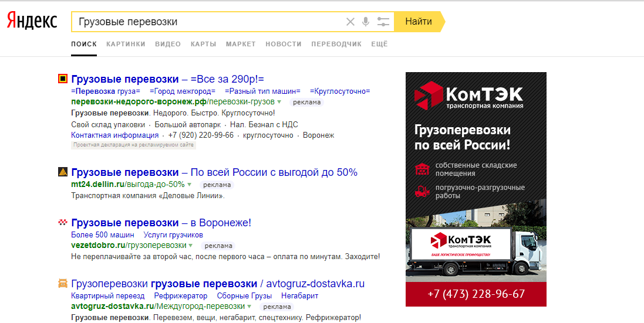644x323 pixels.
Task: Activate voice search microphone icon
Action: pyautogui.click(x=366, y=22)
